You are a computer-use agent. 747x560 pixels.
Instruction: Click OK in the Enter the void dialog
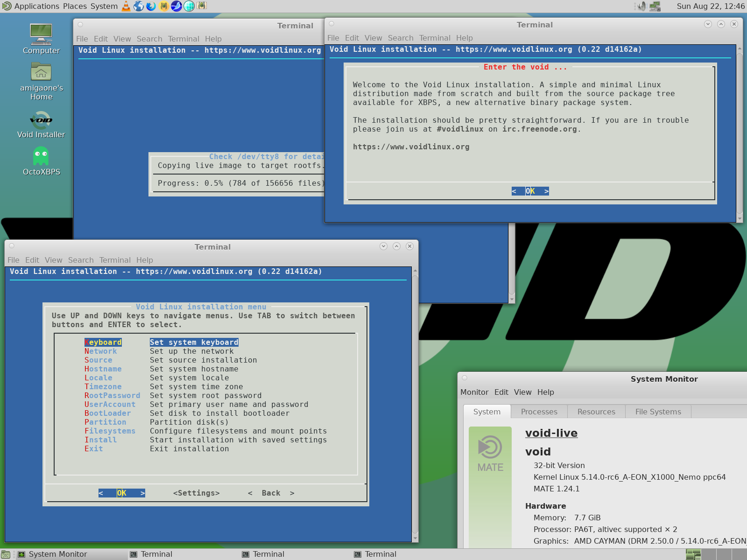[x=530, y=191]
